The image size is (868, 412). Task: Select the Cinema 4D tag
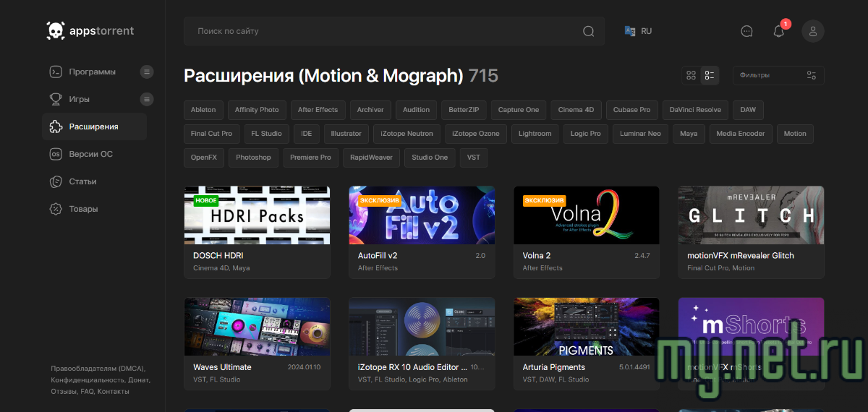576,110
